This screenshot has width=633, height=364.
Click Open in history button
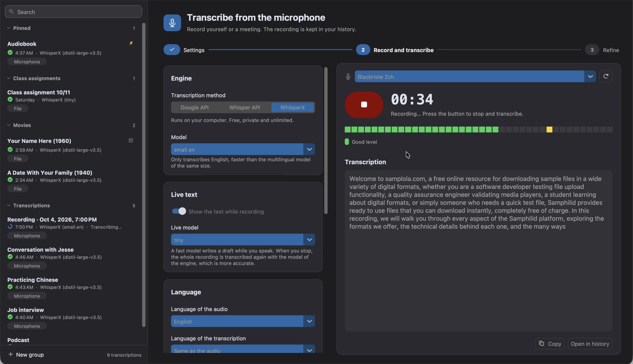coord(590,344)
